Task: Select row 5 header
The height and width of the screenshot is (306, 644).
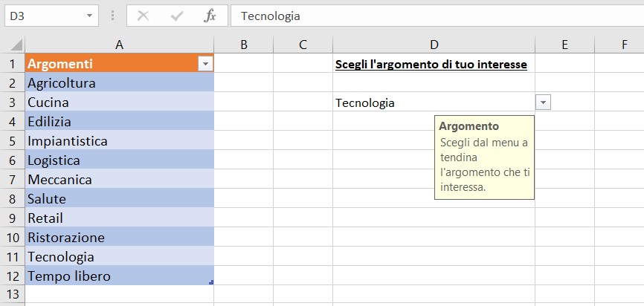Action: (x=12, y=141)
